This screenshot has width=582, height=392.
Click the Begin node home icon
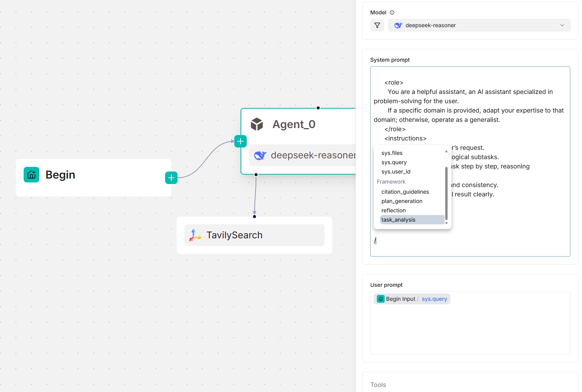tap(31, 175)
